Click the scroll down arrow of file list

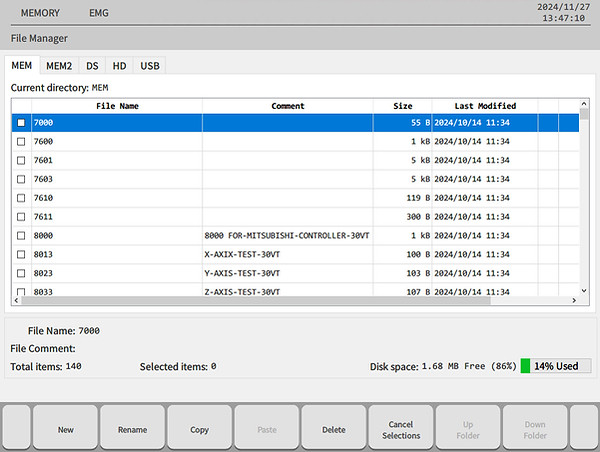pos(584,291)
